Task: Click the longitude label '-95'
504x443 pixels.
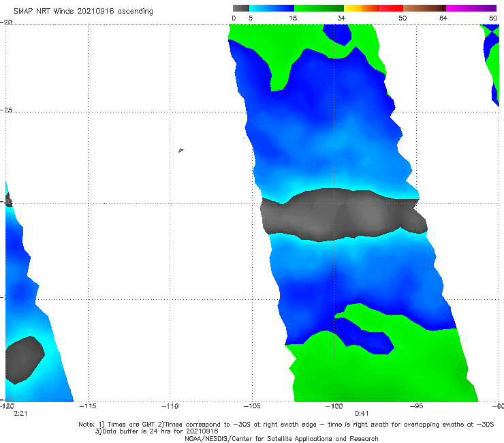Action: [417, 406]
